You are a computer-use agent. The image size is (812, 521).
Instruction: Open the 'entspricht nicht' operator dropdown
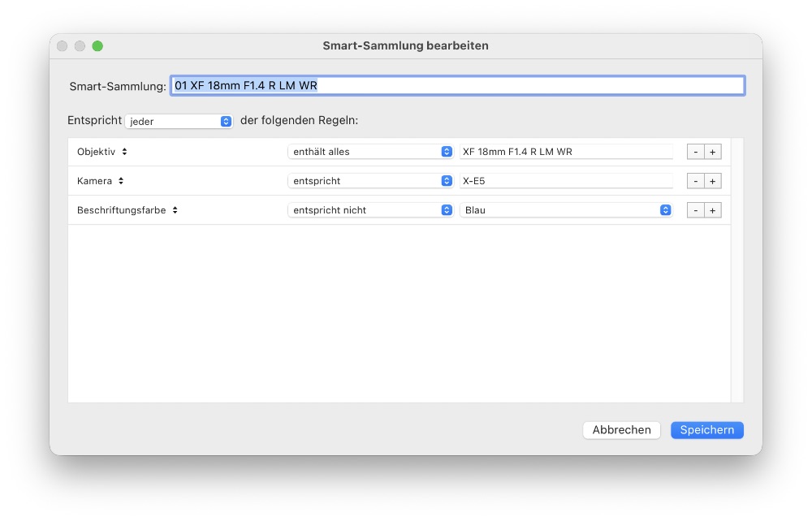[370, 210]
